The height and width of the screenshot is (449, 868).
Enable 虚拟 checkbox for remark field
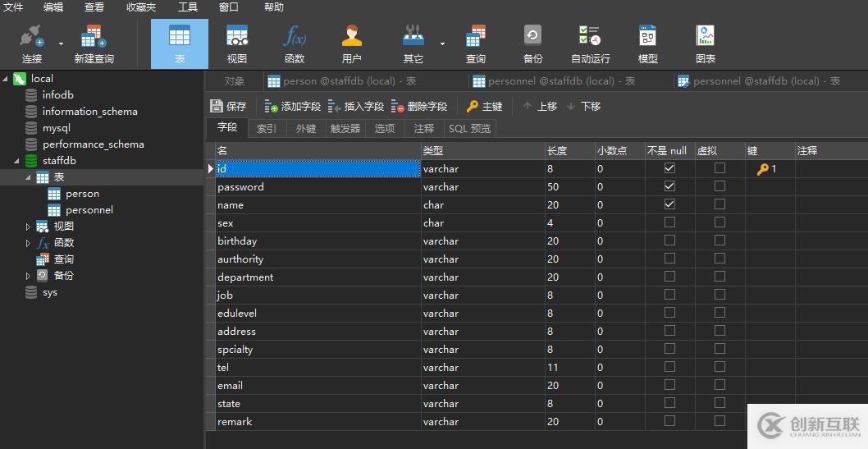[x=720, y=421]
